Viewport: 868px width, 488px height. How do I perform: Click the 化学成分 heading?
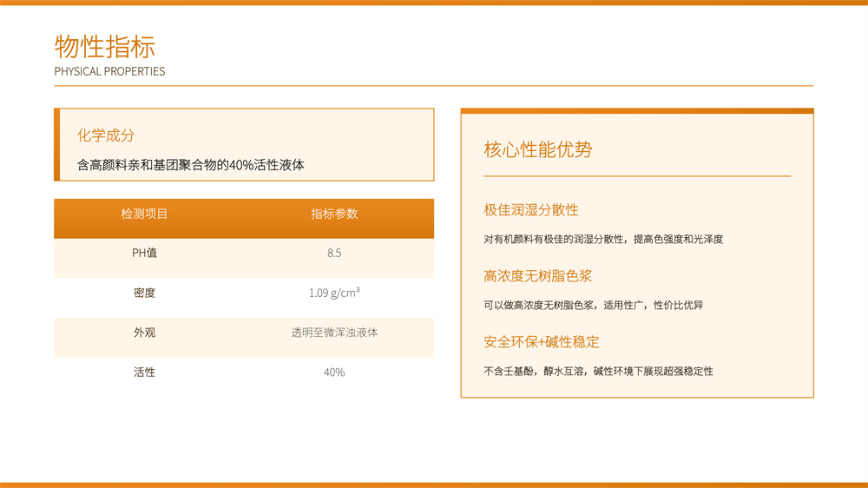tap(106, 135)
